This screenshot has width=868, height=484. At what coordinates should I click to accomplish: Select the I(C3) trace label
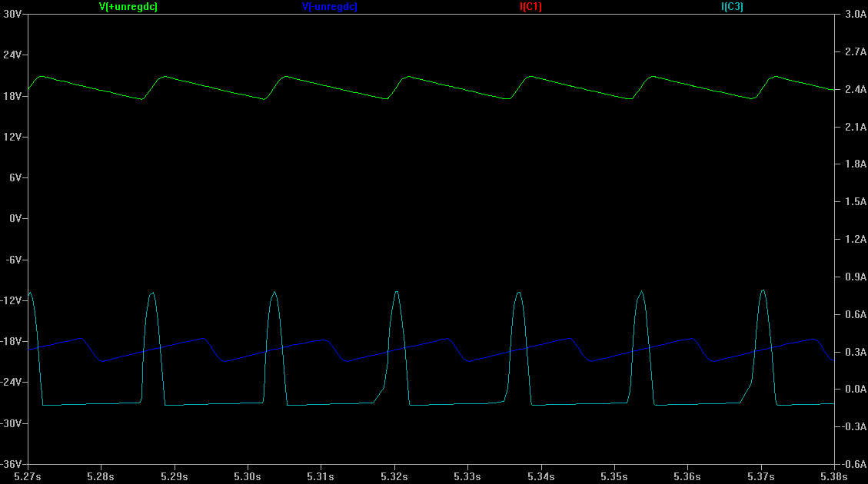[732, 7]
